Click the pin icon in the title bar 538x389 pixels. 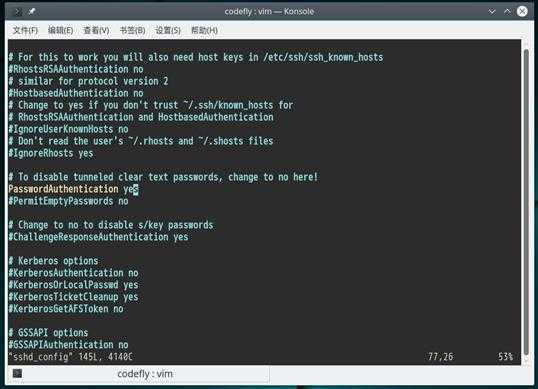[x=32, y=11]
